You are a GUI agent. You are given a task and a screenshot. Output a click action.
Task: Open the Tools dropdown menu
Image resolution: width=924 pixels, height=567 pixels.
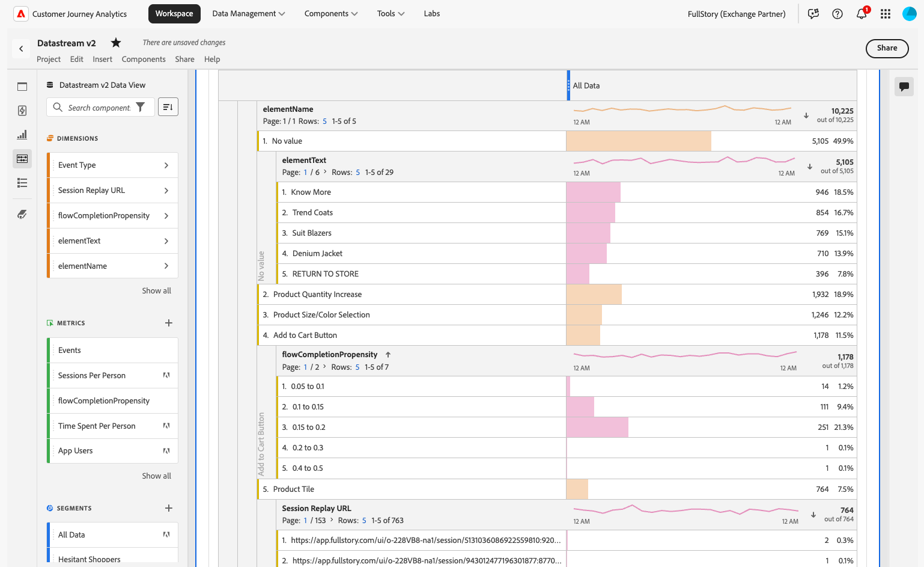[391, 14]
